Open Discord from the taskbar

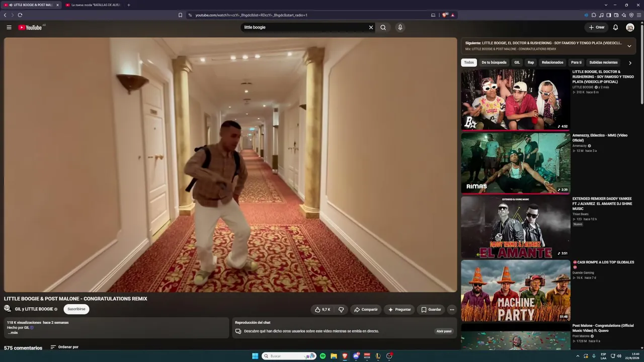(x=356, y=356)
